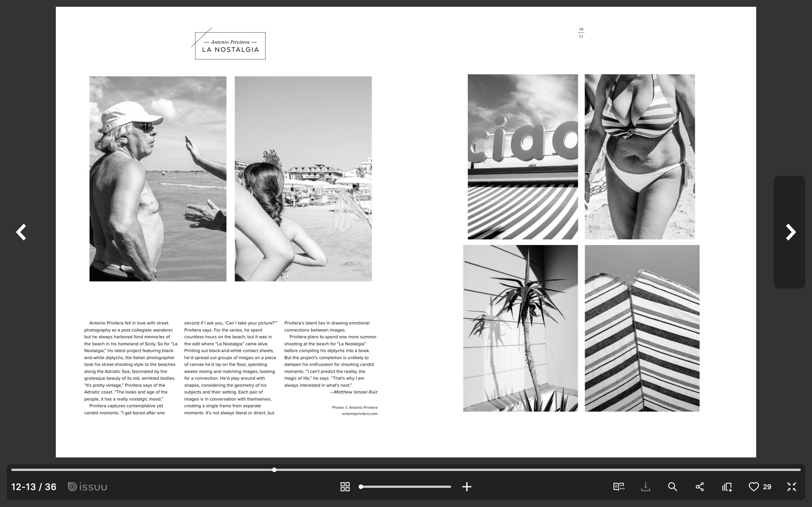The image size is (812, 507).
Task: Share this publication via share icon
Action: tap(700, 486)
